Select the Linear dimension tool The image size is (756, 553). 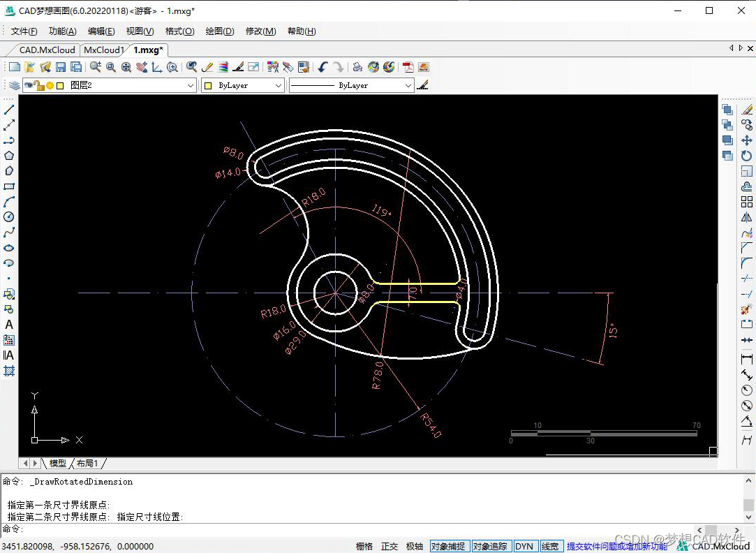747,359
